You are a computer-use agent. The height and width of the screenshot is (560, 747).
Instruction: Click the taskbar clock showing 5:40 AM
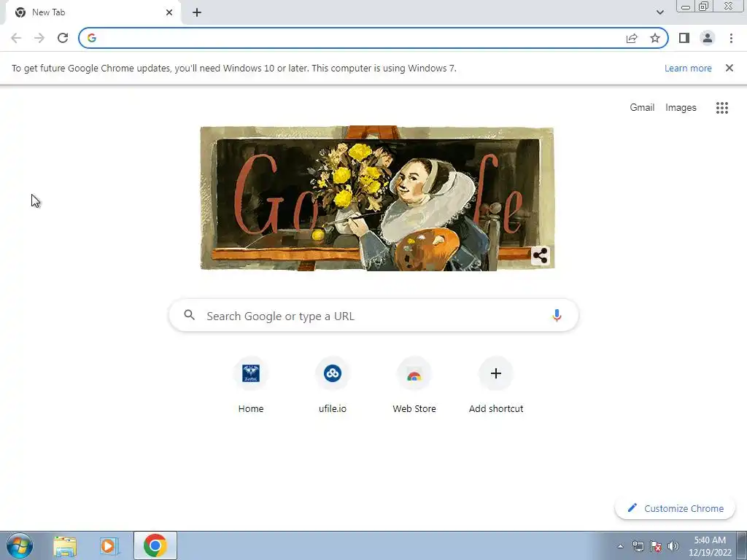710,546
